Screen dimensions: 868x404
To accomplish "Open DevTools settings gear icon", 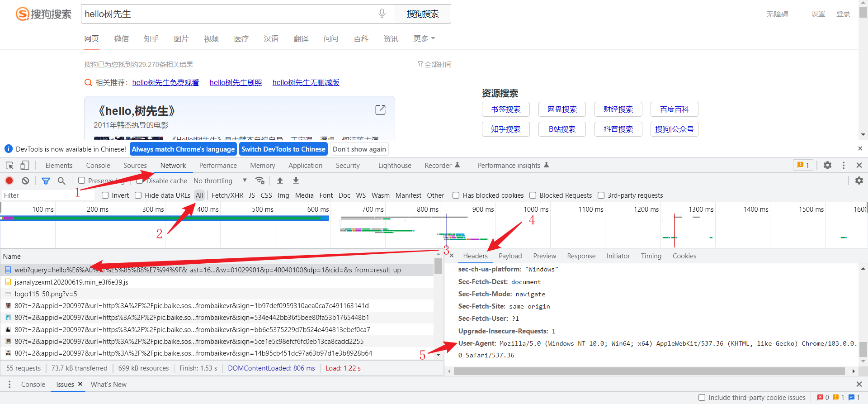I will point(827,165).
